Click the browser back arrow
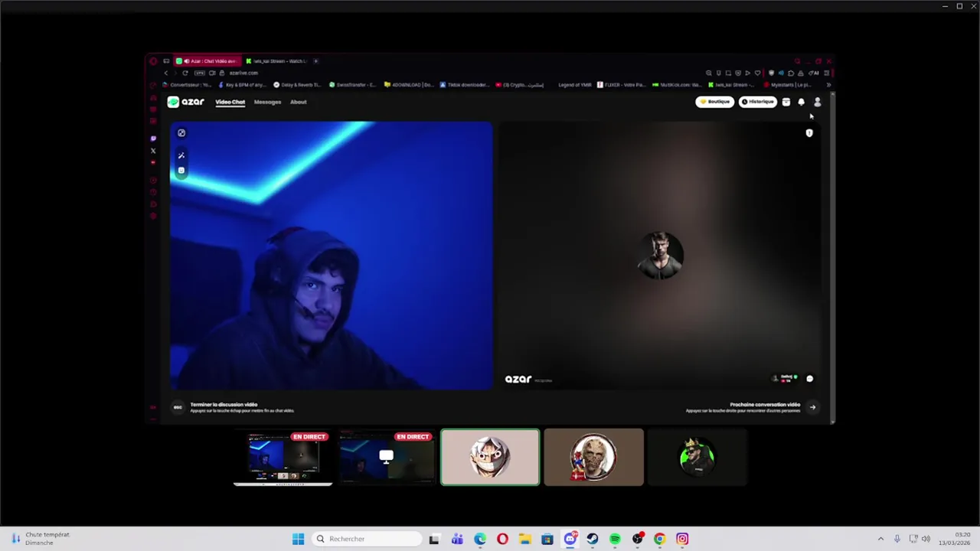This screenshot has height=551, width=980. point(166,73)
